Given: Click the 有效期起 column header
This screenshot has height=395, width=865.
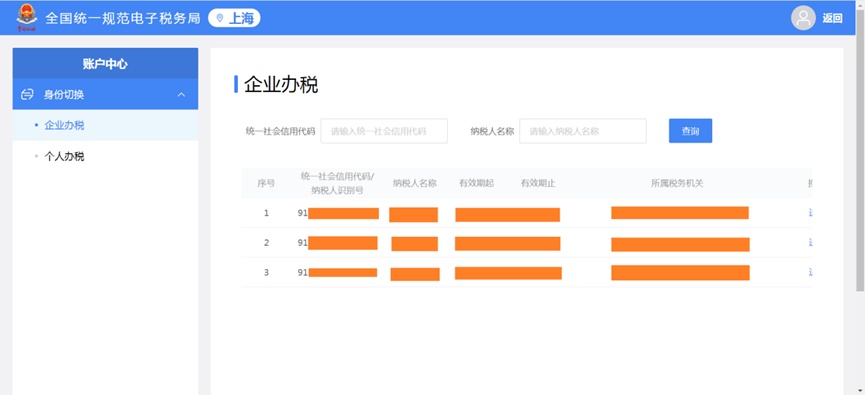Looking at the screenshot, I should [x=476, y=183].
